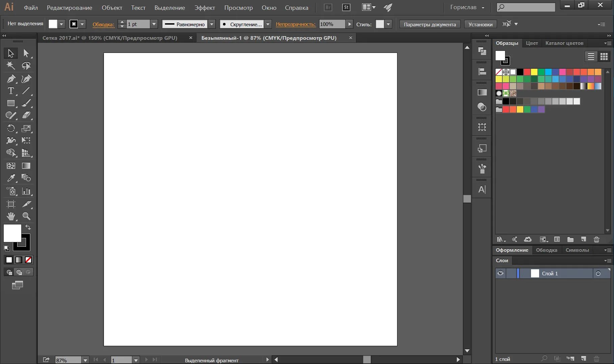Expand opacity slider arrow

tap(350, 24)
